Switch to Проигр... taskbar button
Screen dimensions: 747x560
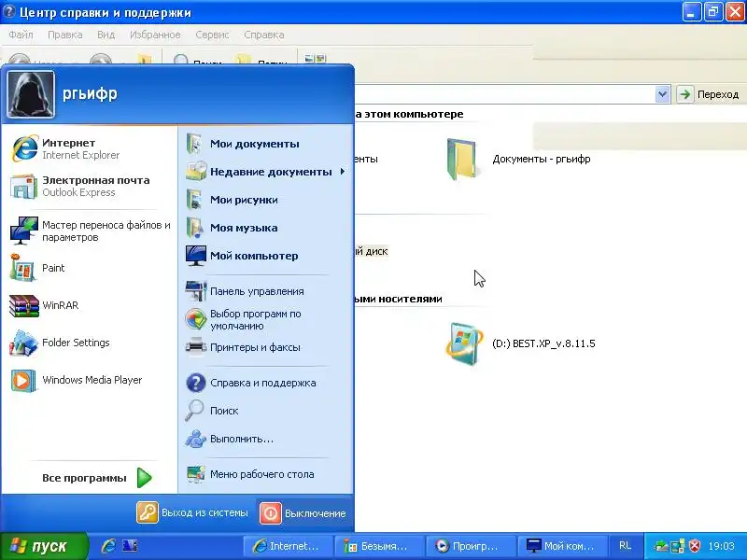point(471,546)
